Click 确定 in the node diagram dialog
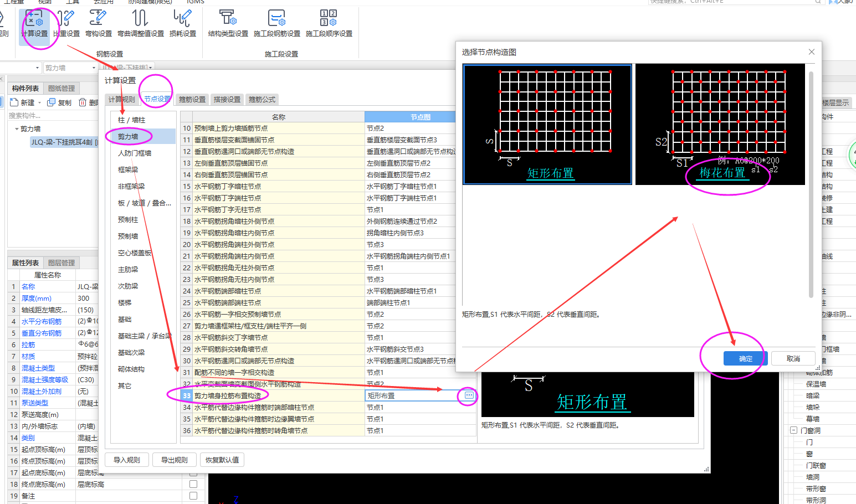This screenshot has height=504, width=856. (746, 358)
